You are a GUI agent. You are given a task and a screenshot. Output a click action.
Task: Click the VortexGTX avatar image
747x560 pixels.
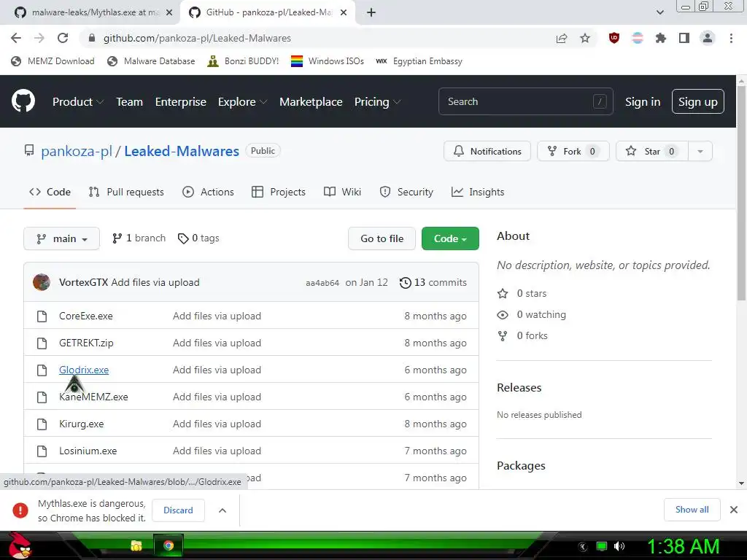[x=42, y=282]
